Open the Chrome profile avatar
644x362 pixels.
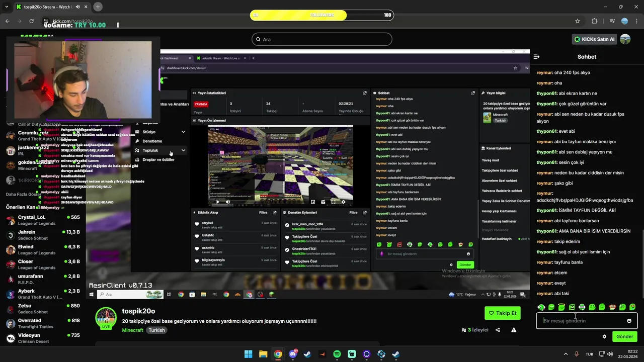[624, 21]
